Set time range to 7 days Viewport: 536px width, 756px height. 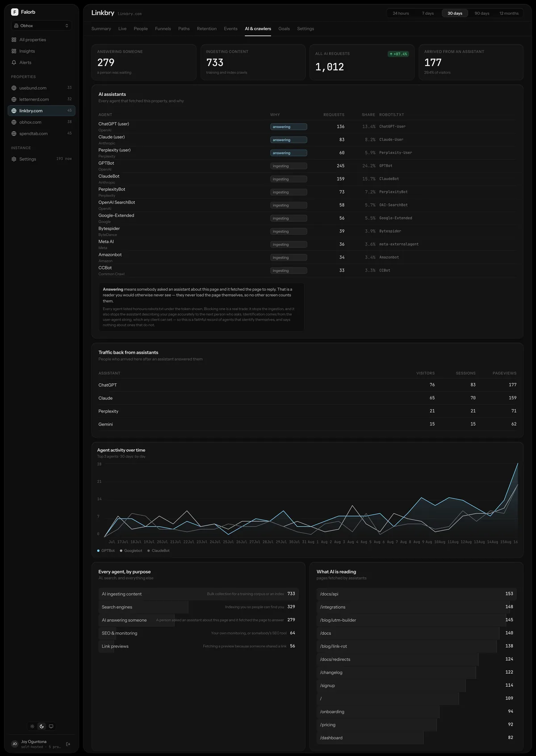point(428,13)
